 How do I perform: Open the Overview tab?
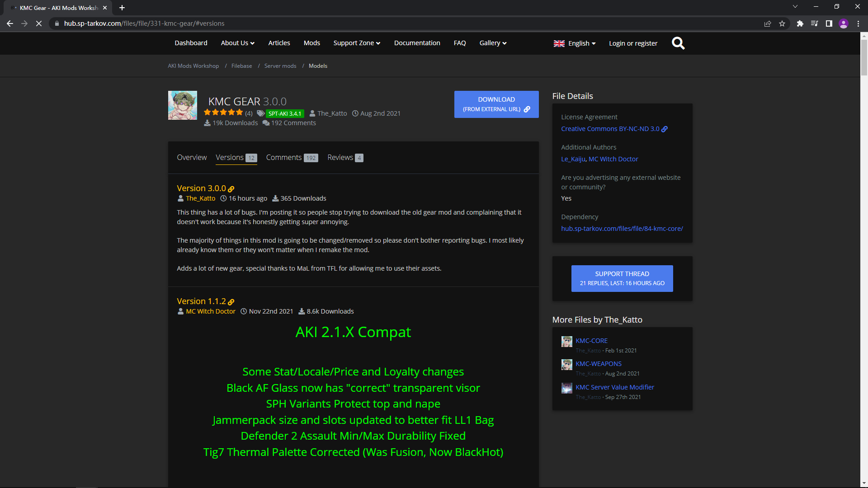(192, 158)
